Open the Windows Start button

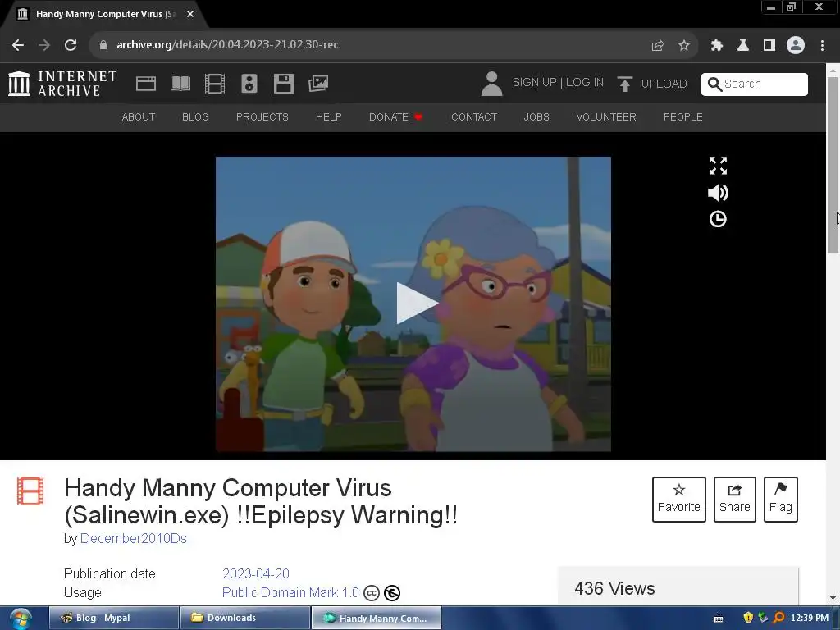click(x=21, y=619)
